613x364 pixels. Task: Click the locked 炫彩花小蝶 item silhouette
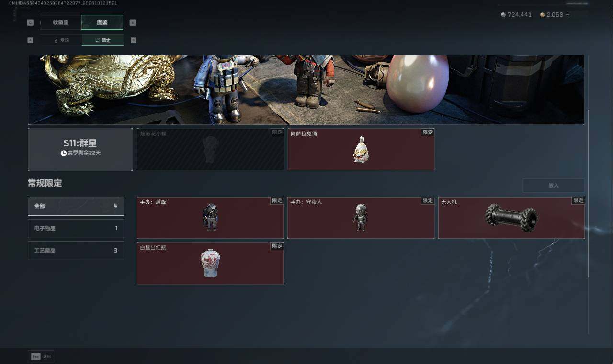[210, 149]
